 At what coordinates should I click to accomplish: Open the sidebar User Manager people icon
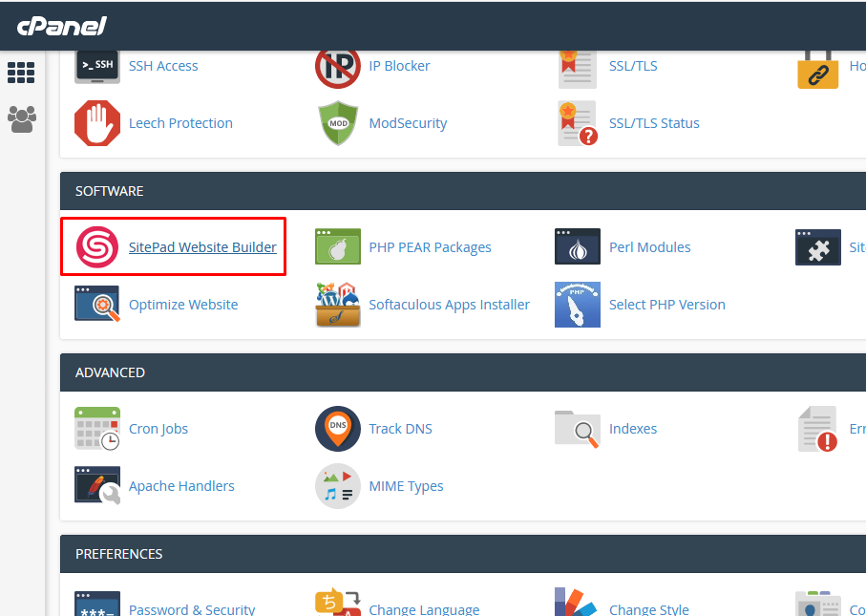(22, 119)
